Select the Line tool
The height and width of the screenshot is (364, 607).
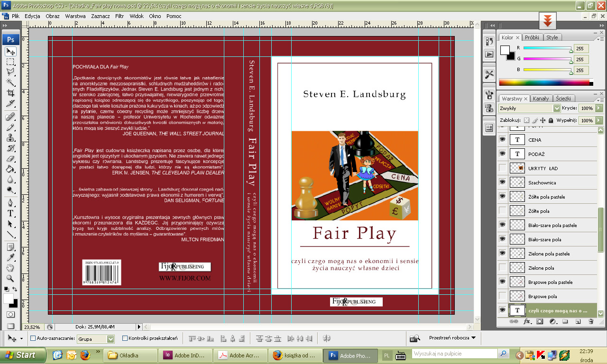10,235
